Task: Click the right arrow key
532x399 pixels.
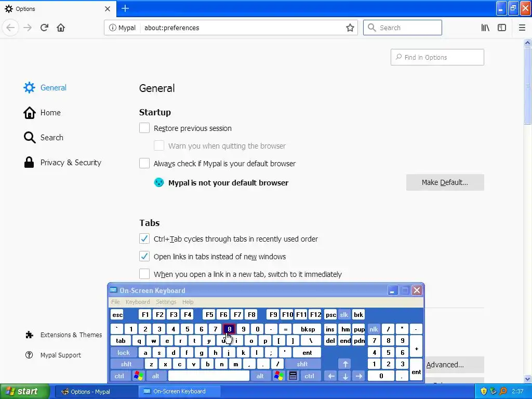Action: 358,376
